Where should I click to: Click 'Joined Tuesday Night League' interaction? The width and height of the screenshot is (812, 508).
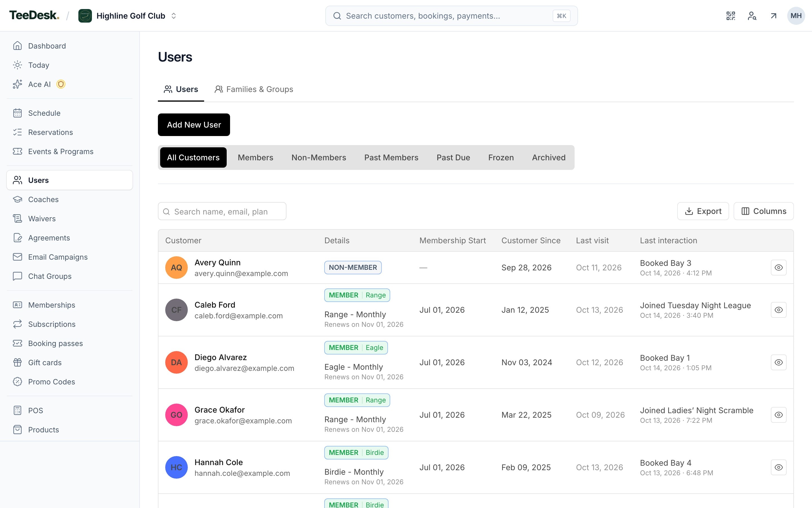pos(695,305)
